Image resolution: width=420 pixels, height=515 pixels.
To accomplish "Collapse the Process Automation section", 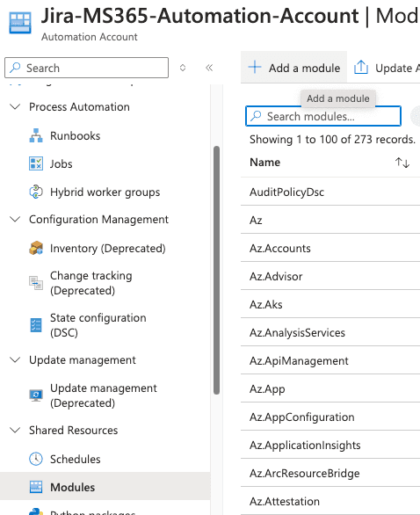I will click(15, 106).
